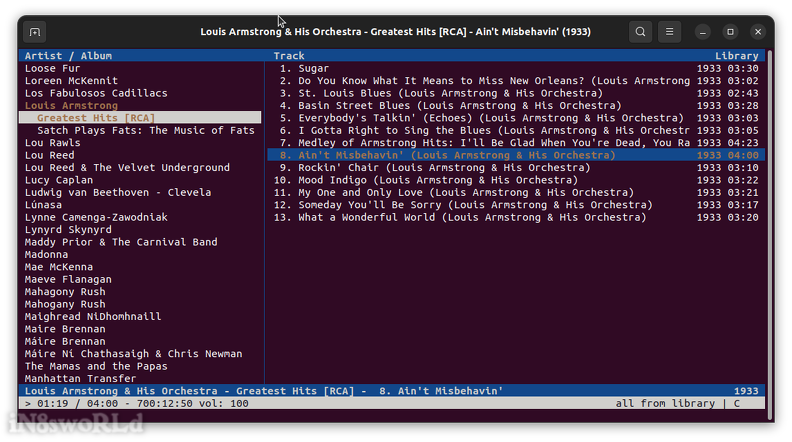Image resolution: width=792 pixels, height=442 pixels.
Task: Select Máire Ní Chathasaigh & Chris Newman
Action: [133, 354]
